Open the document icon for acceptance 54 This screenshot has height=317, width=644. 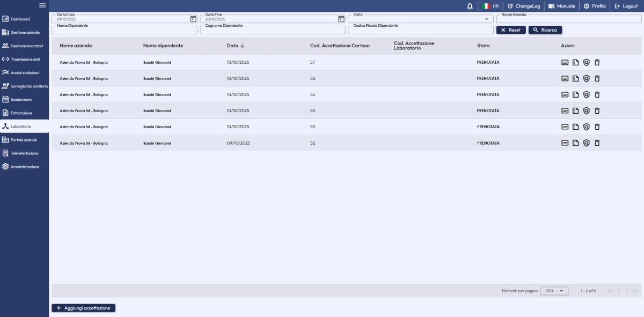[x=576, y=111]
